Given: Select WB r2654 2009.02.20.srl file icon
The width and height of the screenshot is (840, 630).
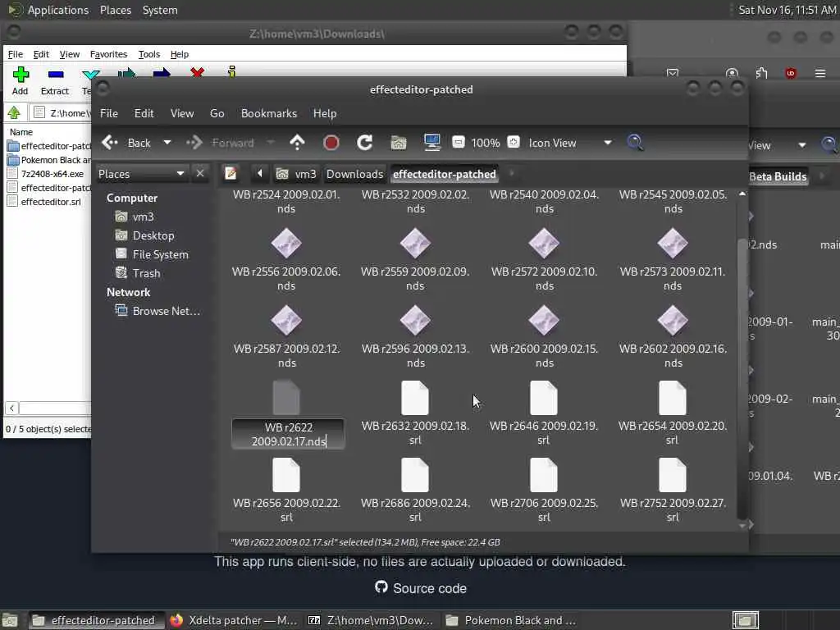Looking at the screenshot, I should pyautogui.click(x=673, y=398).
